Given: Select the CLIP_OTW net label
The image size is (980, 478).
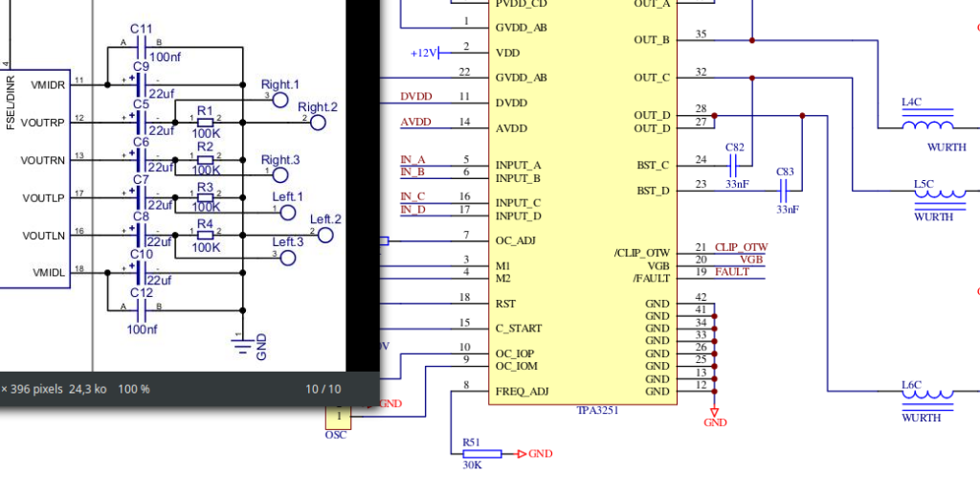Looking at the screenshot, I should (x=741, y=247).
